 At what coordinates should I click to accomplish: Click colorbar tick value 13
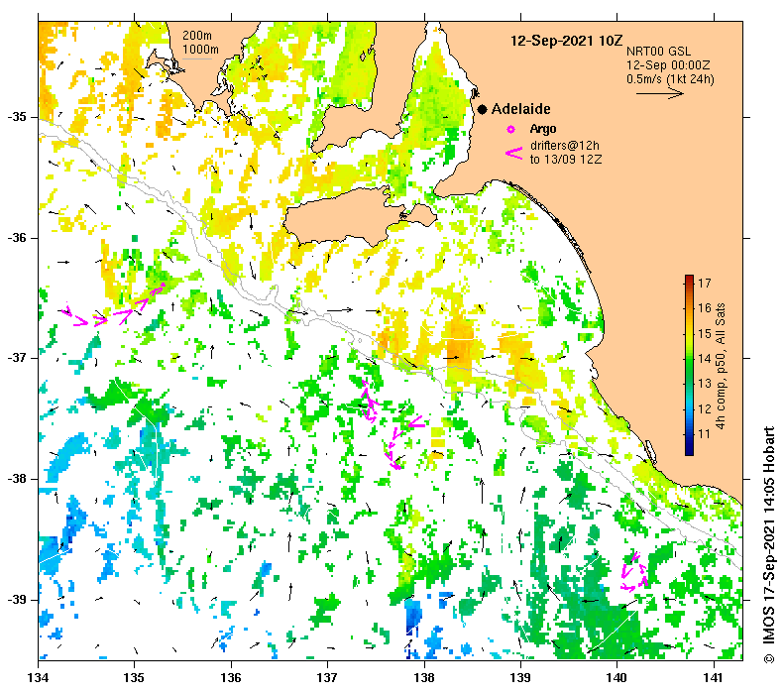(705, 383)
